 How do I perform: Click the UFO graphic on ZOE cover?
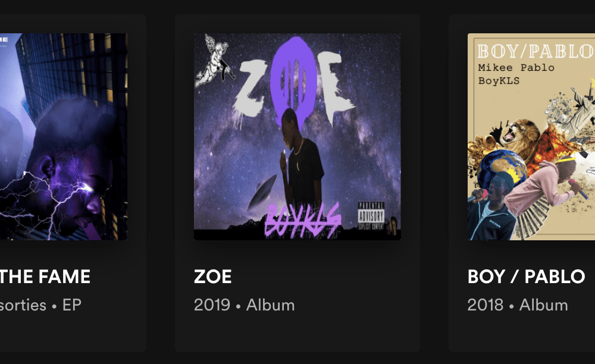262,192
